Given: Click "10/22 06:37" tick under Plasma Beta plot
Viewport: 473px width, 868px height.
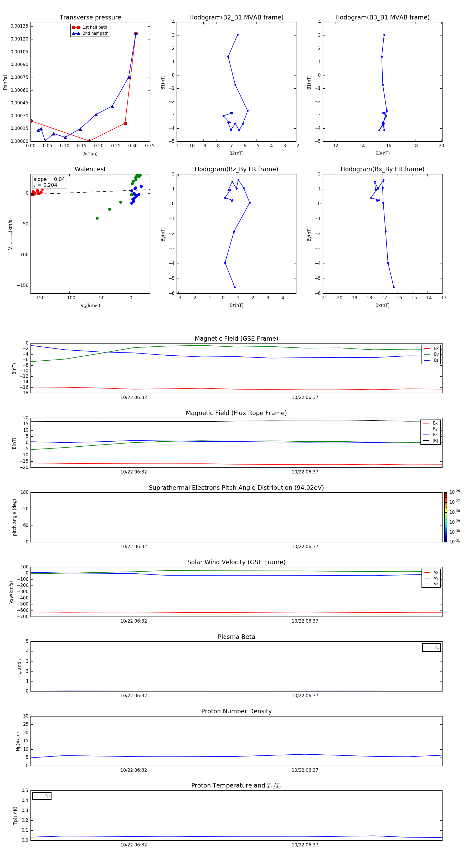Looking at the screenshot, I should click(x=305, y=696).
